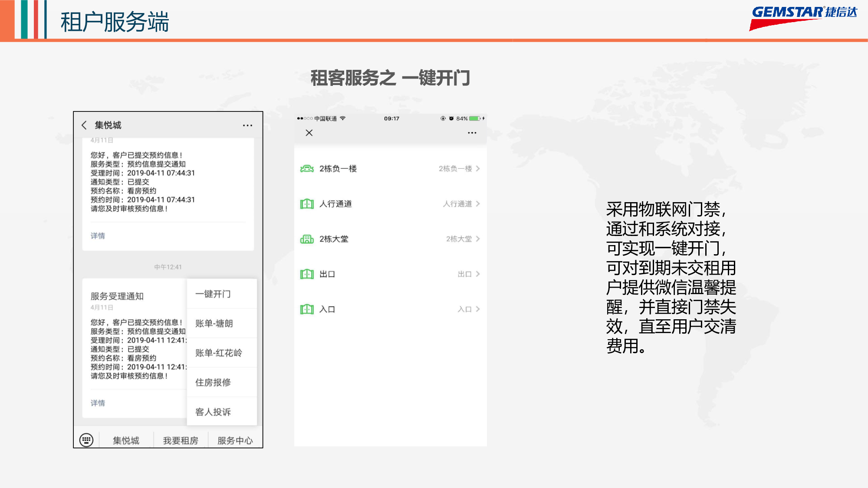The height and width of the screenshot is (488, 868).
Task: Tap gray 2栋负一楼 value label at right
Action: point(455,169)
